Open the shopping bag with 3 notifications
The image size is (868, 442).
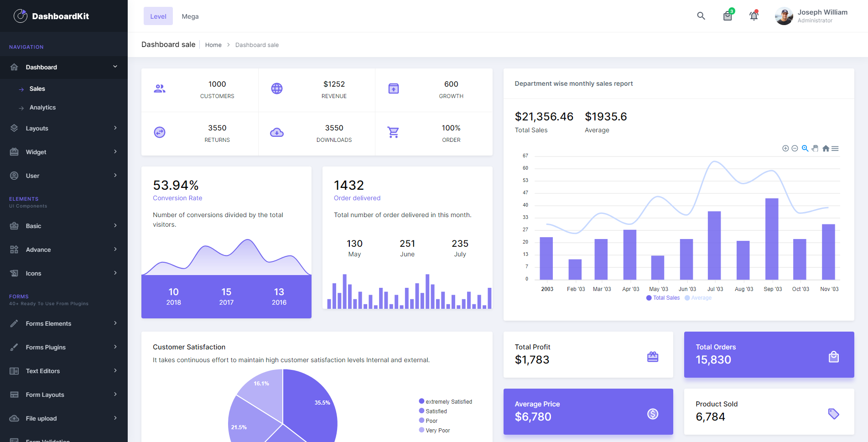[727, 16]
